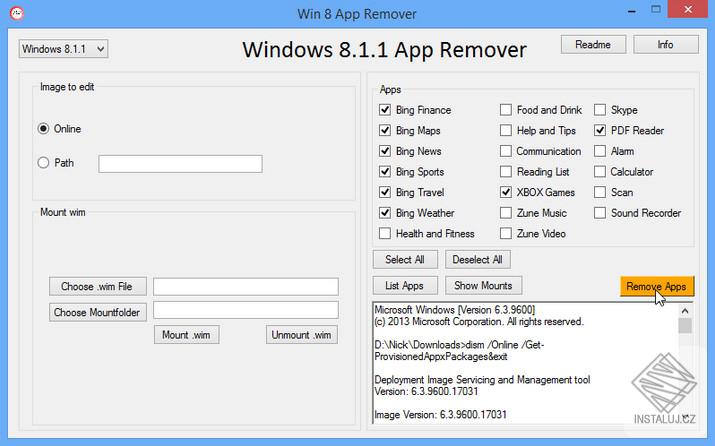Click the Show Mounts button
This screenshot has width=715, height=446.
484,285
